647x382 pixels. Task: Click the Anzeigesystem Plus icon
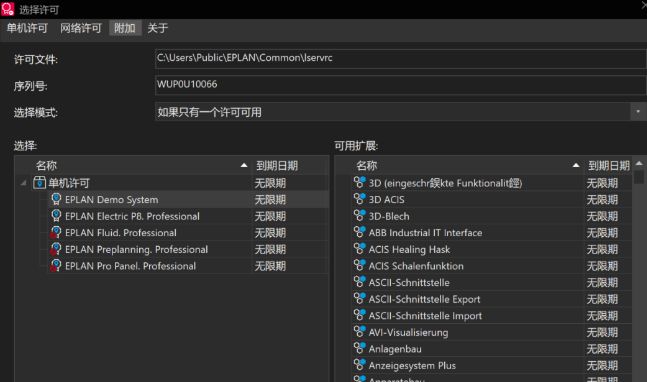(x=359, y=364)
